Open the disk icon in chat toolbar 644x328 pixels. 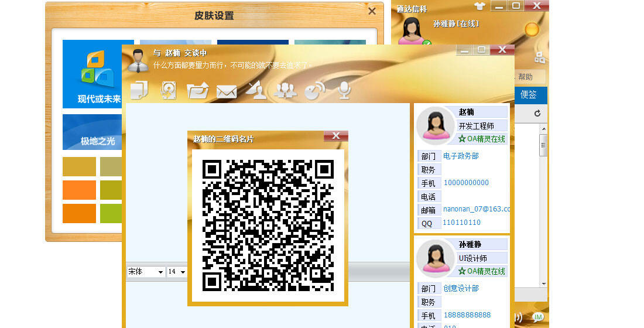pos(169,90)
